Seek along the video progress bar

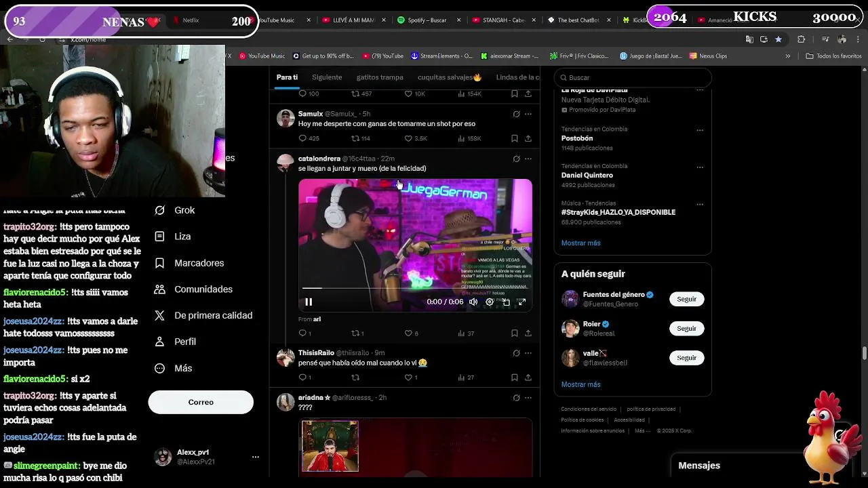[415, 289]
